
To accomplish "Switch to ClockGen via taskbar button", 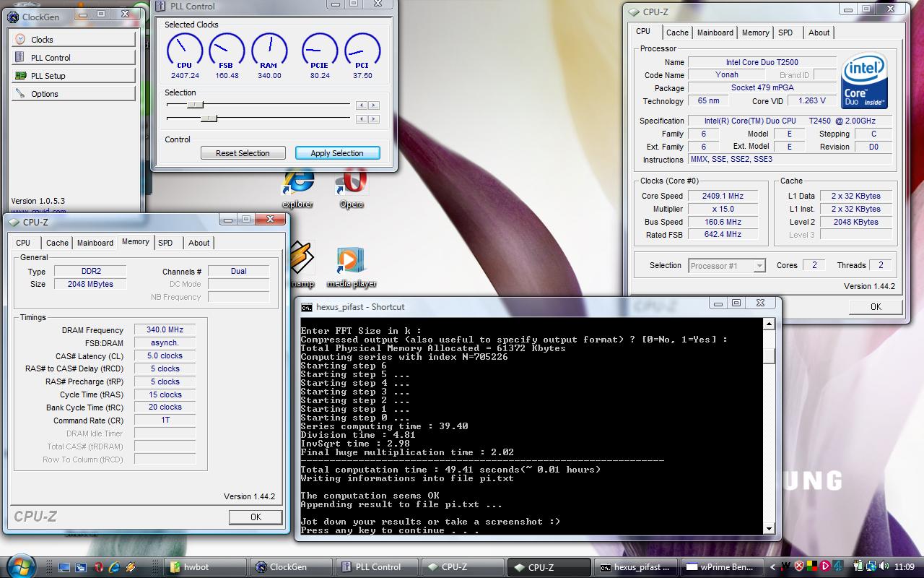I will click(x=291, y=567).
